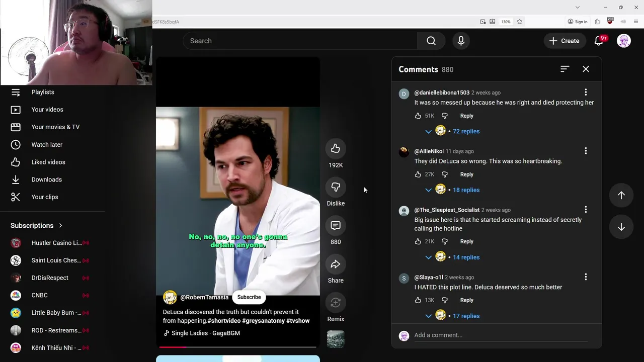Open @RobemTamasia channel name
This screenshot has height=362, width=644.
point(204,297)
